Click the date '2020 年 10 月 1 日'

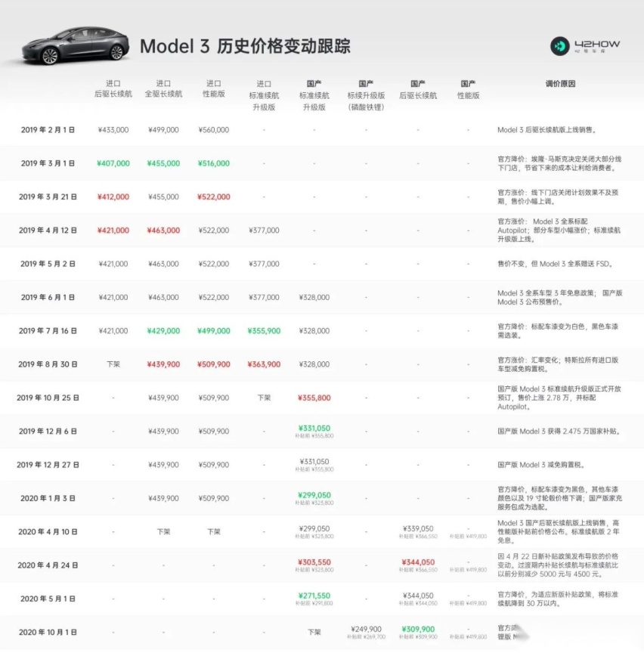(48, 632)
